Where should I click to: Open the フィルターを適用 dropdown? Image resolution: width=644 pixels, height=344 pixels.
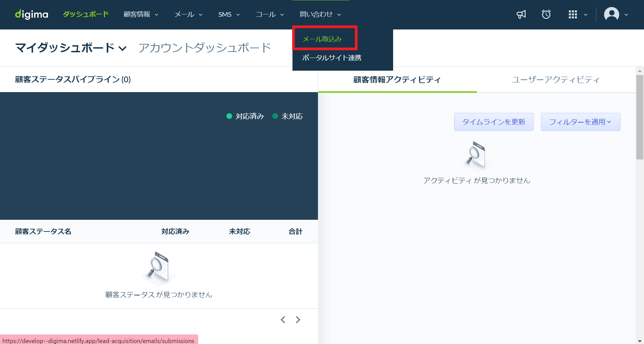pos(580,122)
